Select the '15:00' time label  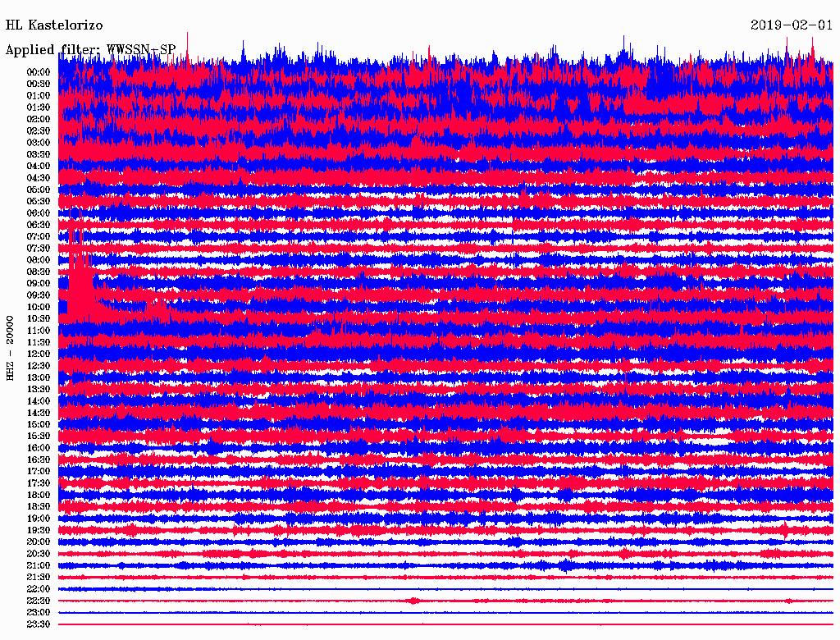coord(39,424)
